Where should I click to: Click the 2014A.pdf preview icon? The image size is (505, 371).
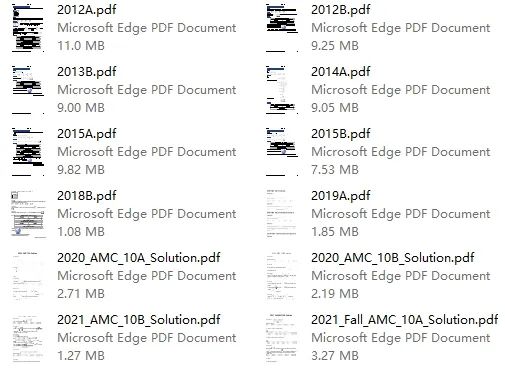pos(282,90)
